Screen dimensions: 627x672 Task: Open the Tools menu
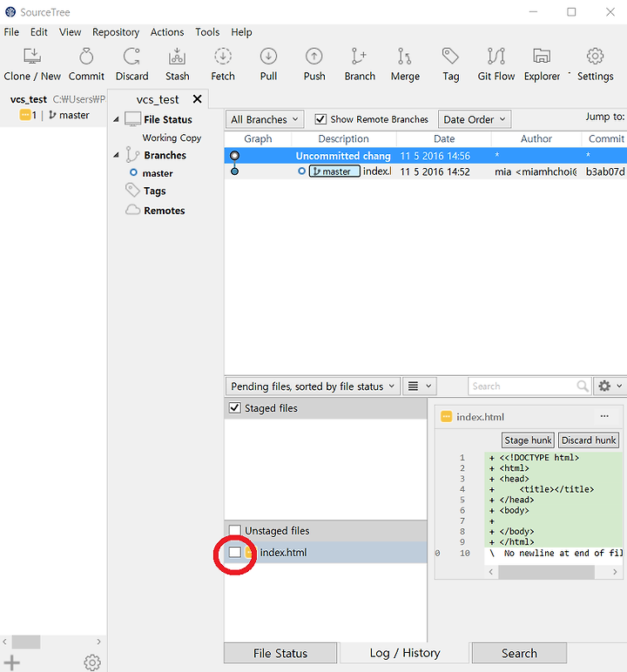(x=207, y=32)
